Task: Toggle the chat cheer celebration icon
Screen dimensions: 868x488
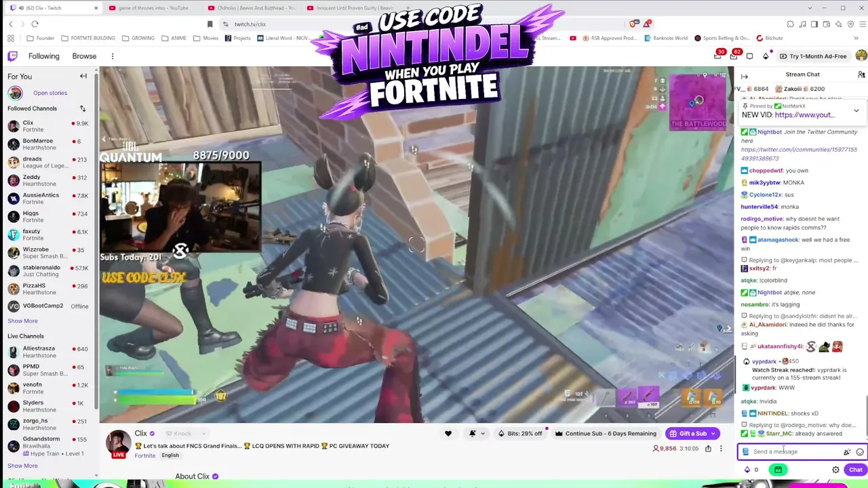Action: pos(847,452)
